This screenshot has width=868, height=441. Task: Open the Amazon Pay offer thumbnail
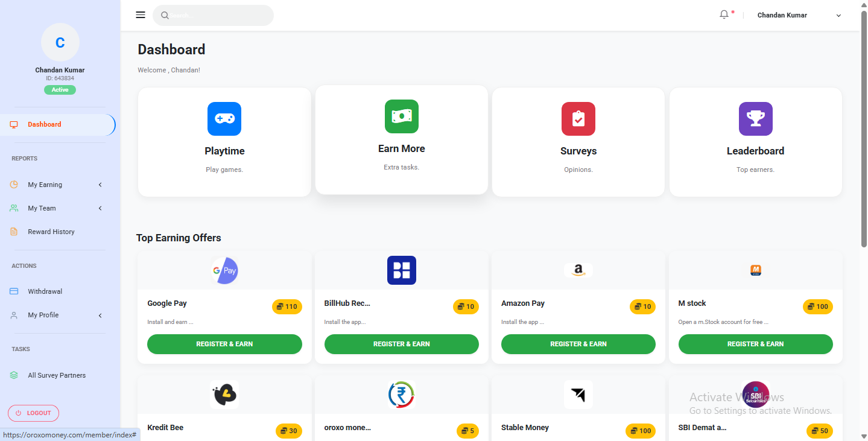tap(577, 270)
